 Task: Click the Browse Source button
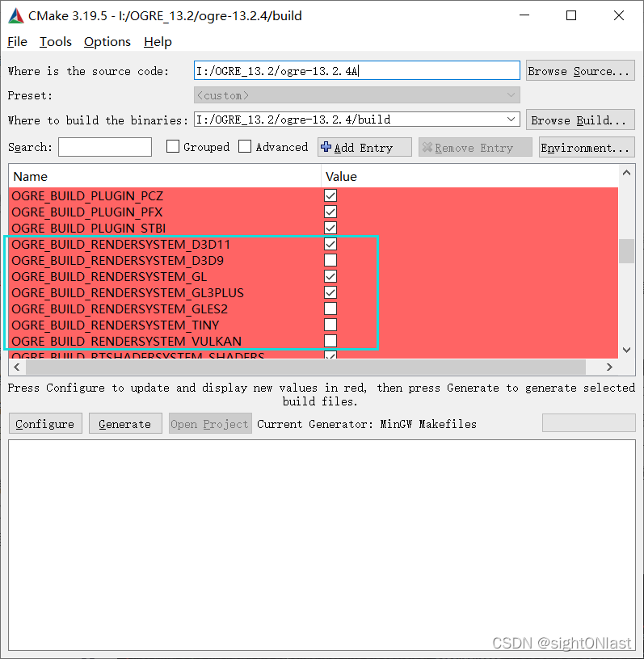click(580, 70)
